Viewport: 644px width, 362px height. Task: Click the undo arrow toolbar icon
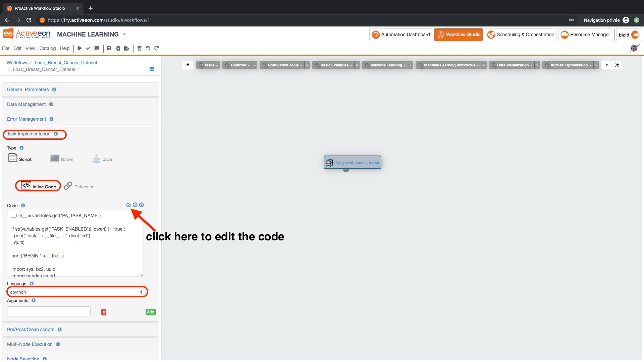click(149, 48)
